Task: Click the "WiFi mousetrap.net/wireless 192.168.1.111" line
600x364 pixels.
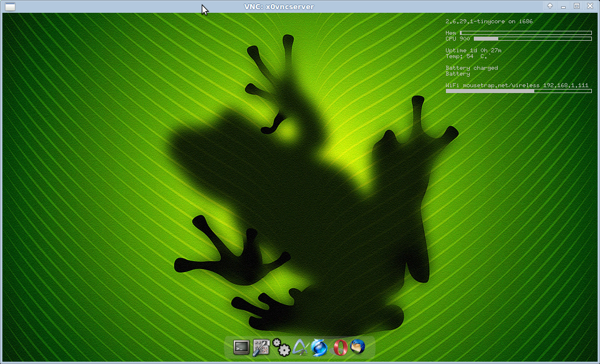Action: (x=517, y=85)
